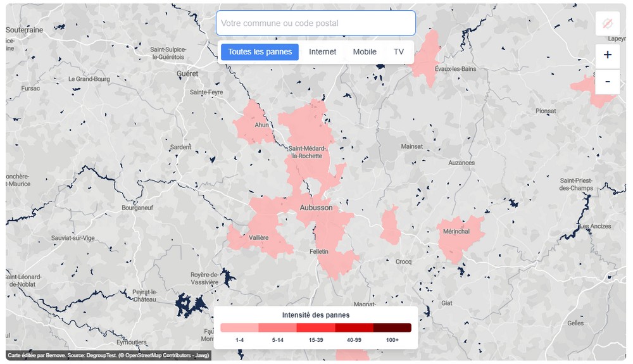Screen dimensions: 633x364
Task: Click the Peyrat-le-Château label
Action: 144,296
